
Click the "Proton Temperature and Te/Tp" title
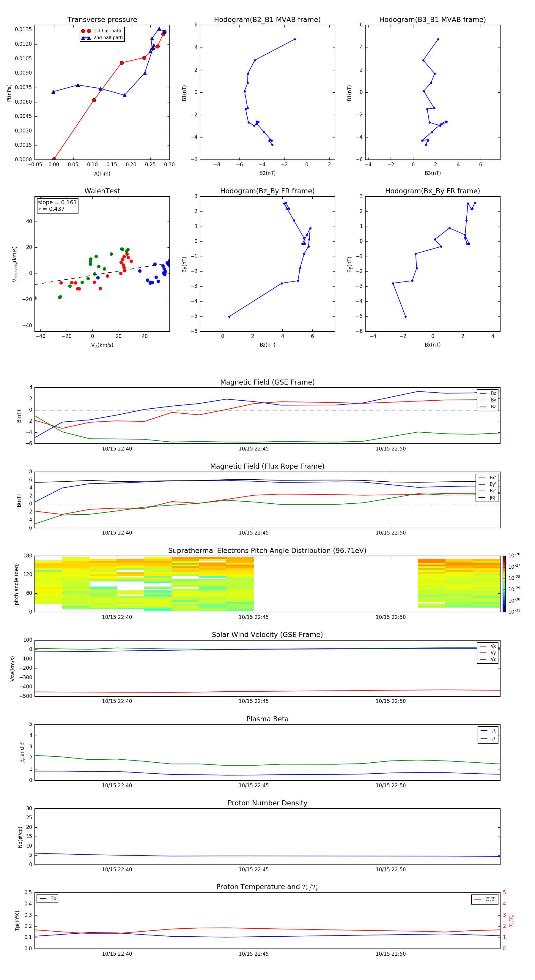(x=267, y=887)
